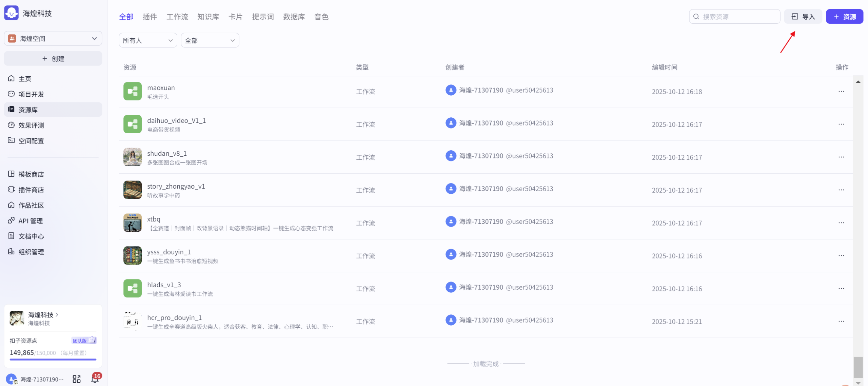Click inside the 搜索资源 search field

click(x=734, y=16)
